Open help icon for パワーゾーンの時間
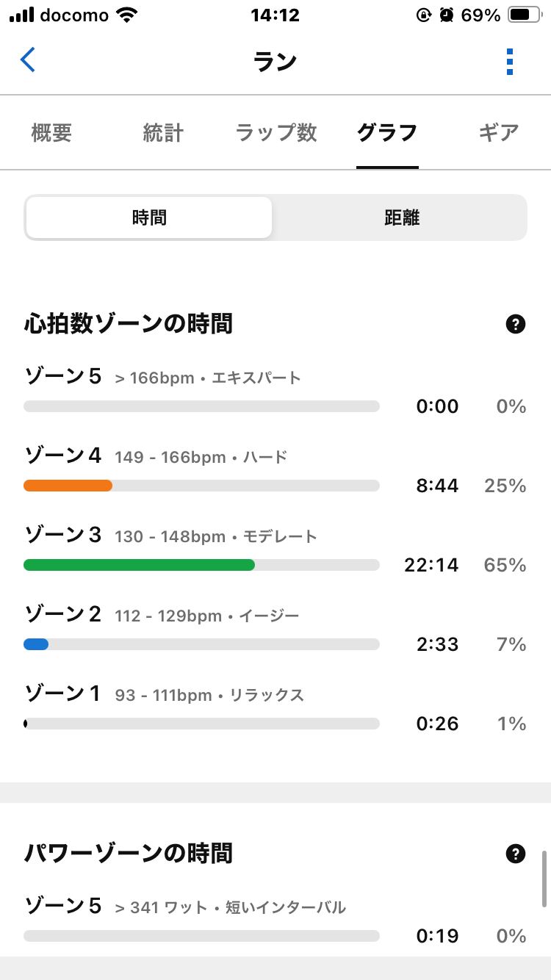 click(516, 854)
